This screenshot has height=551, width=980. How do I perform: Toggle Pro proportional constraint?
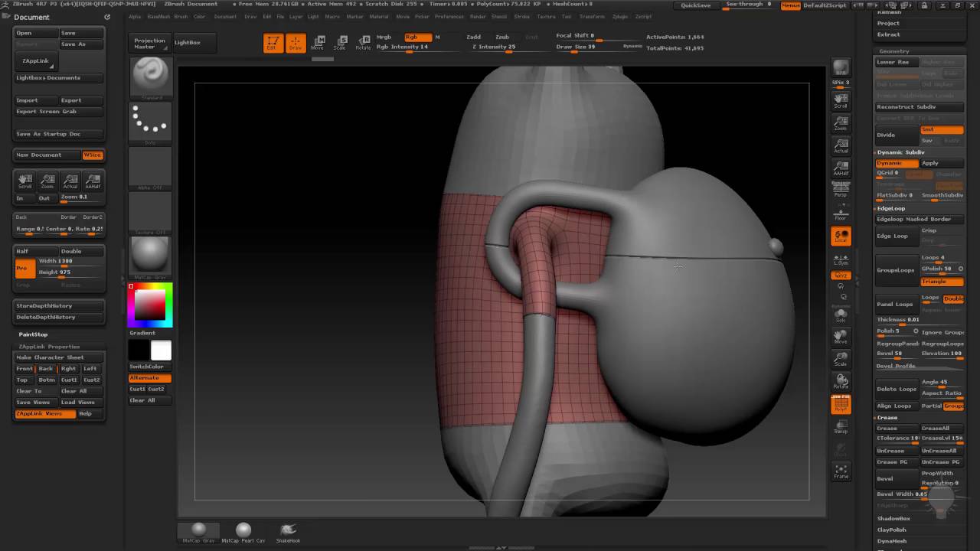click(x=25, y=268)
